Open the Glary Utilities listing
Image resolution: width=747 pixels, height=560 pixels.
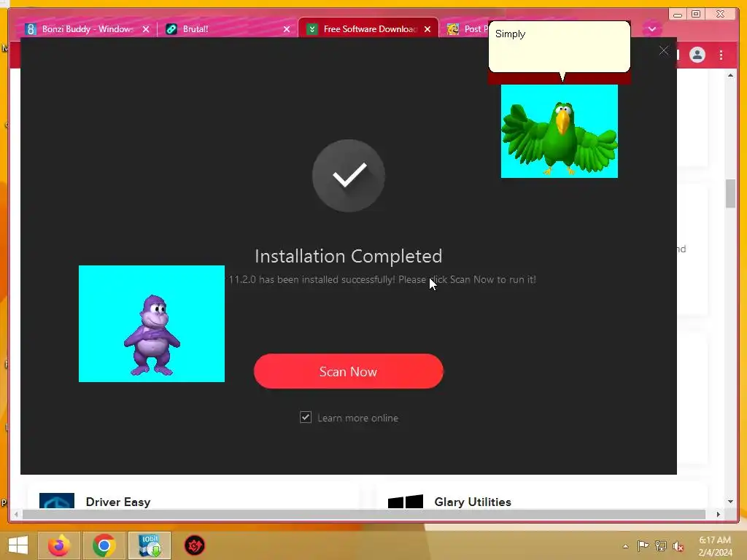(x=473, y=502)
